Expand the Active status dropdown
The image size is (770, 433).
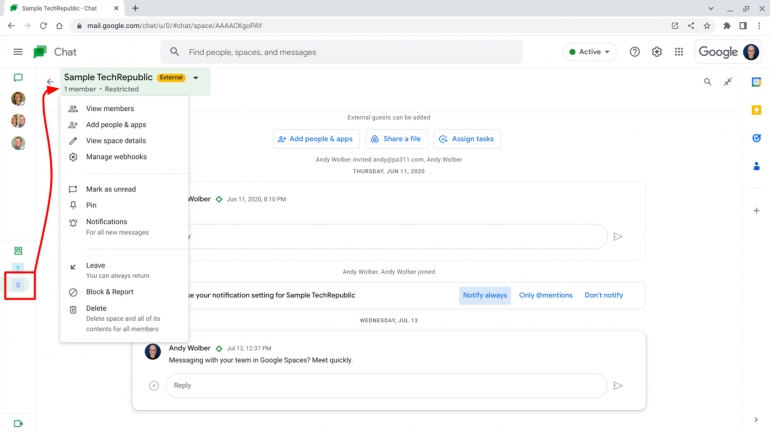(x=590, y=52)
